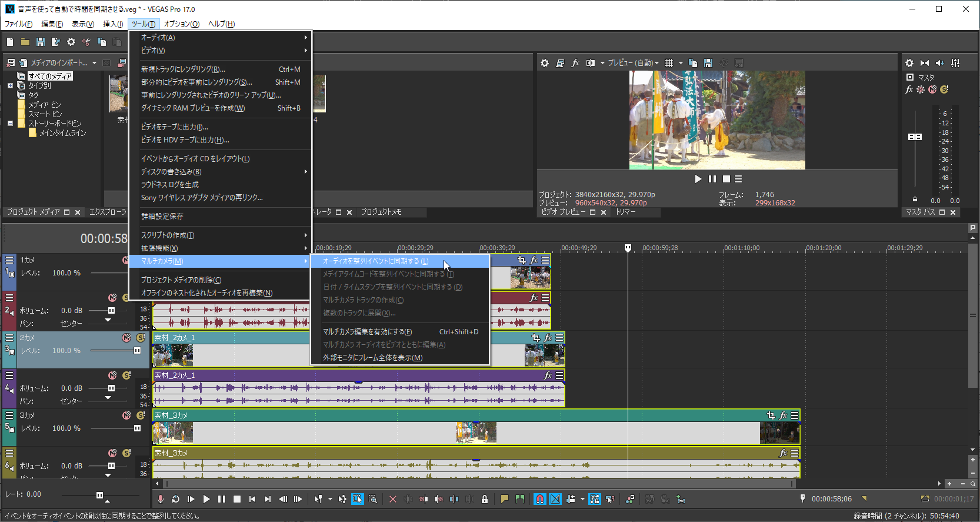Open the Audio submenu in Tools menu
Screen dimensions: 980x522
[x=220, y=38]
